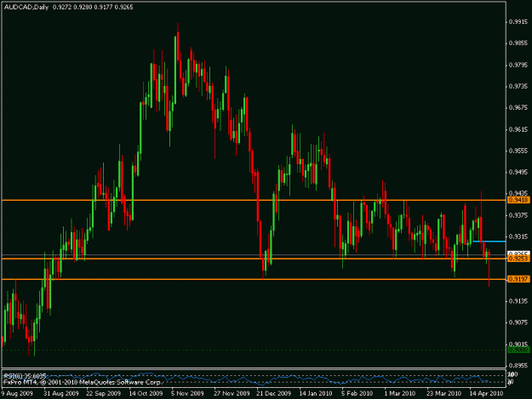532x399 pixels.
Task: Click the 21 Dec 2009 date label
Action: [274, 393]
